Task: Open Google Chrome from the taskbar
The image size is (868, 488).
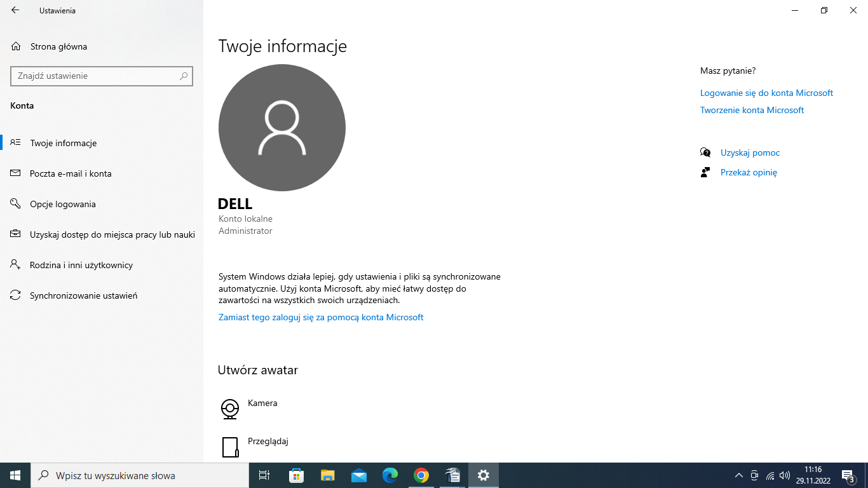Action: (x=421, y=475)
